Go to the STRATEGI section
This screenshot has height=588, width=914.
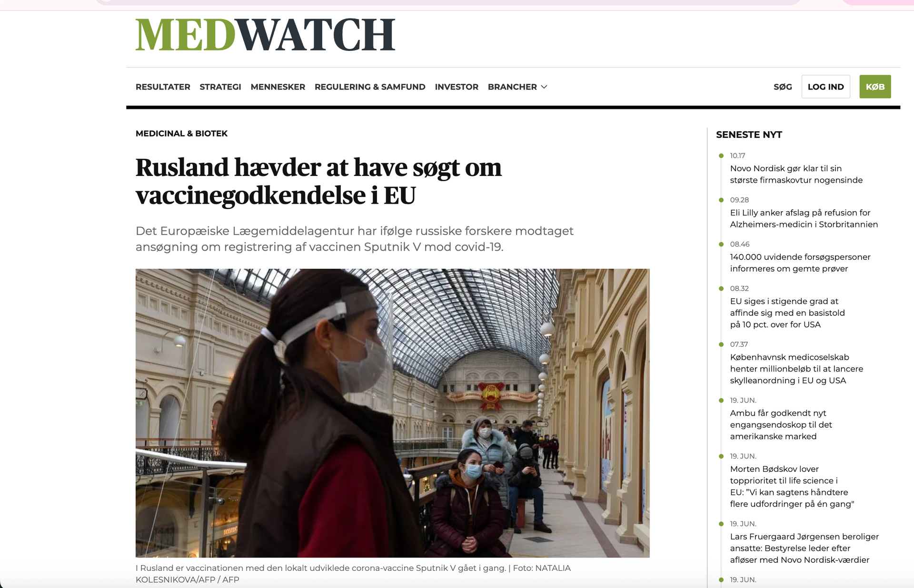[220, 87]
